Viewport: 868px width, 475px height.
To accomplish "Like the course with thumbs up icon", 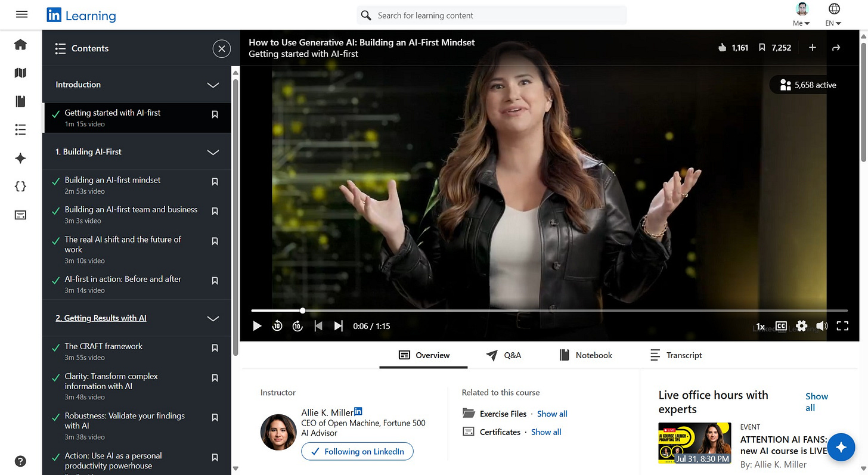I will click(723, 48).
